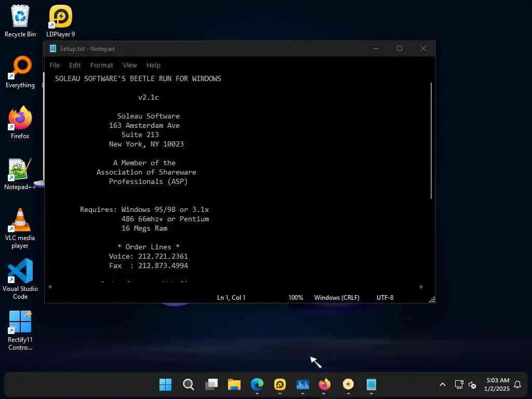
Task: Launch Microsoft Edge from taskbar
Action: [257, 384]
